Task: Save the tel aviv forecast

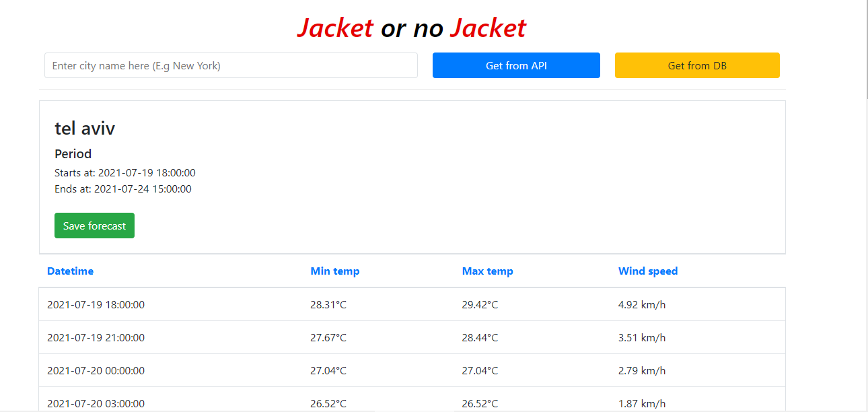Action: pos(94,226)
